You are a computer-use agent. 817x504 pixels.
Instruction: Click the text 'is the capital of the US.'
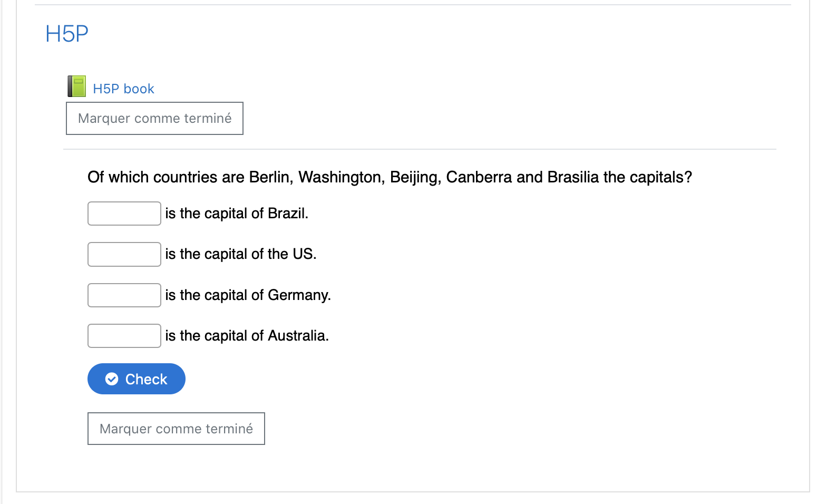(x=241, y=254)
